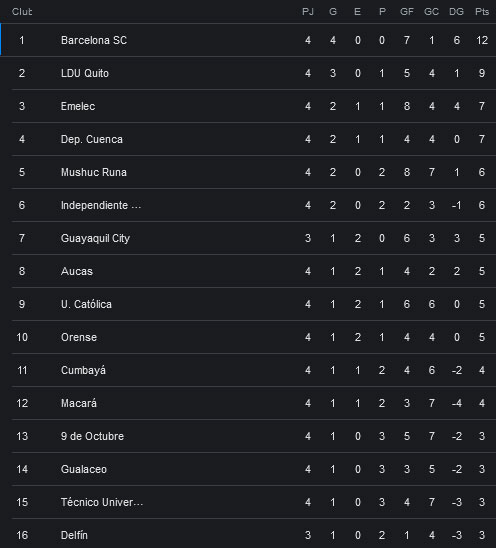This screenshot has width=496, height=548.
Task: Select the LDU Quito team name
Action: click(85, 73)
